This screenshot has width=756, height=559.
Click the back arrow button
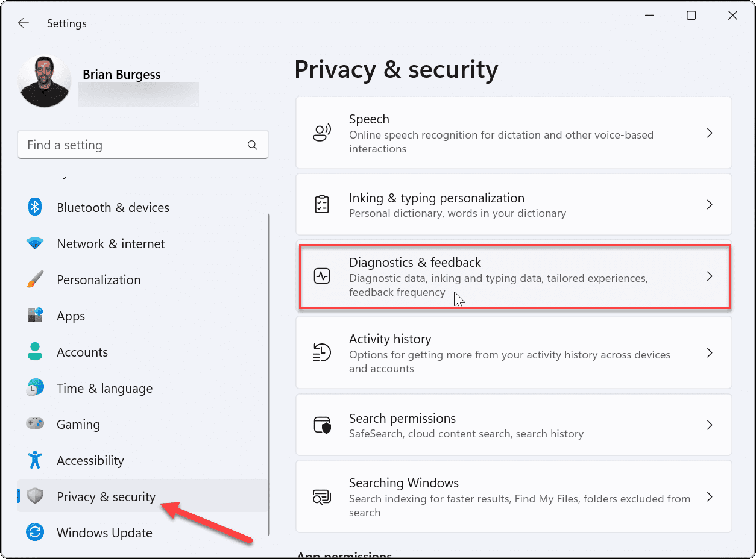[24, 23]
